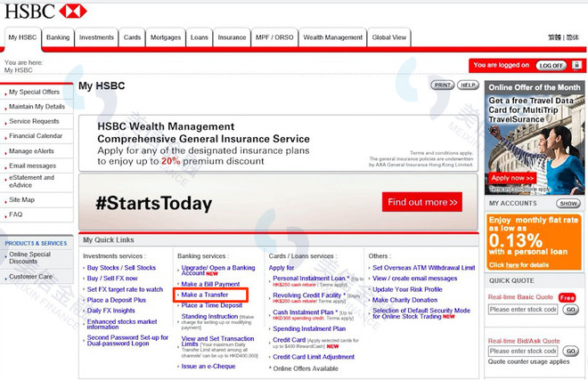This screenshot has width=588, height=380.
Task: Open Upgrade/ Open a Banking Account link
Action: [218, 271]
